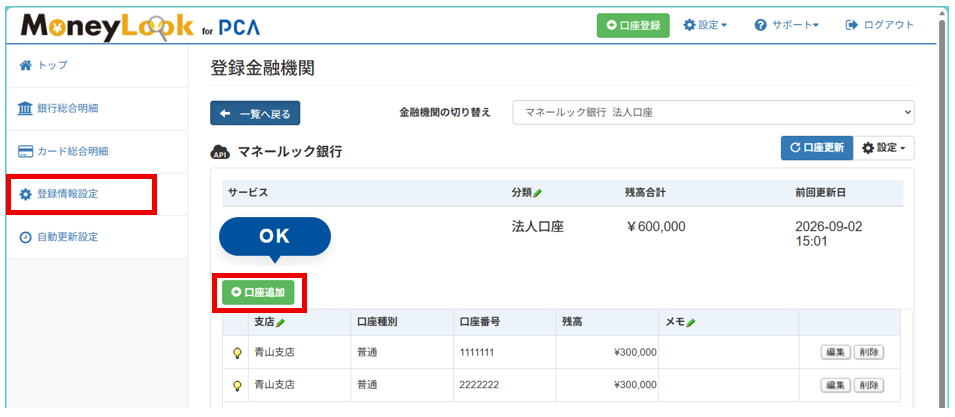955x417 pixels.
Task: Click 編集 for account 1111111
Action: [x=835, y=352]
